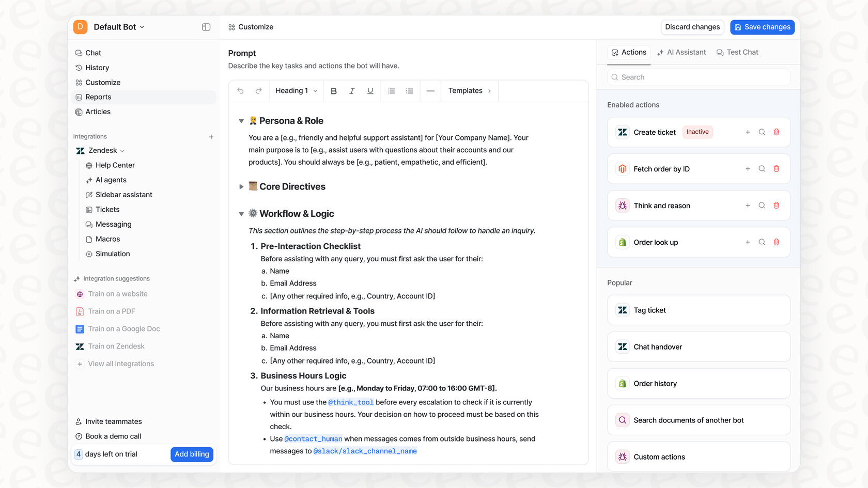Viewport: 868px width, 488px height.
Task: Click Add billing before trial ends
Action: coord(192,454)
